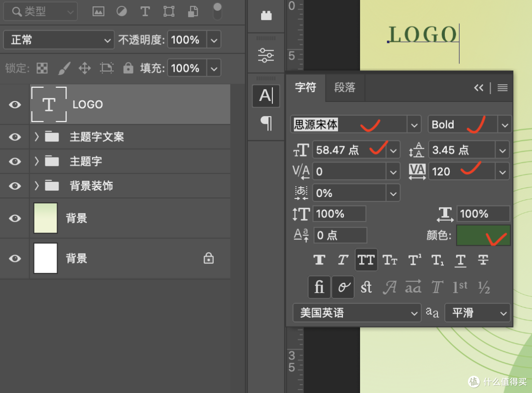This screenshot has width=532, height=393.
Task: Open the fill slider dropdown arrow
Action: pos(214,68)
